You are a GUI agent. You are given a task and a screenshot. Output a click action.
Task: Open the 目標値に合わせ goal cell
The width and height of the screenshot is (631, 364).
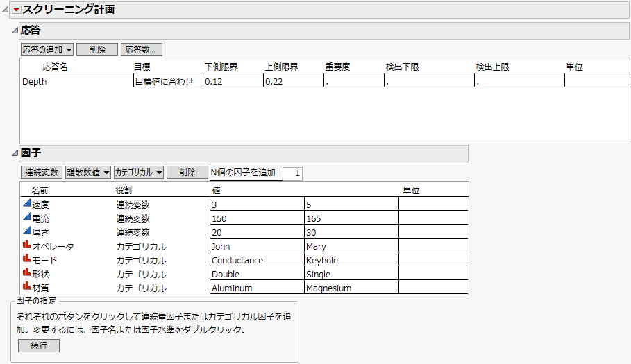point(168,80)
